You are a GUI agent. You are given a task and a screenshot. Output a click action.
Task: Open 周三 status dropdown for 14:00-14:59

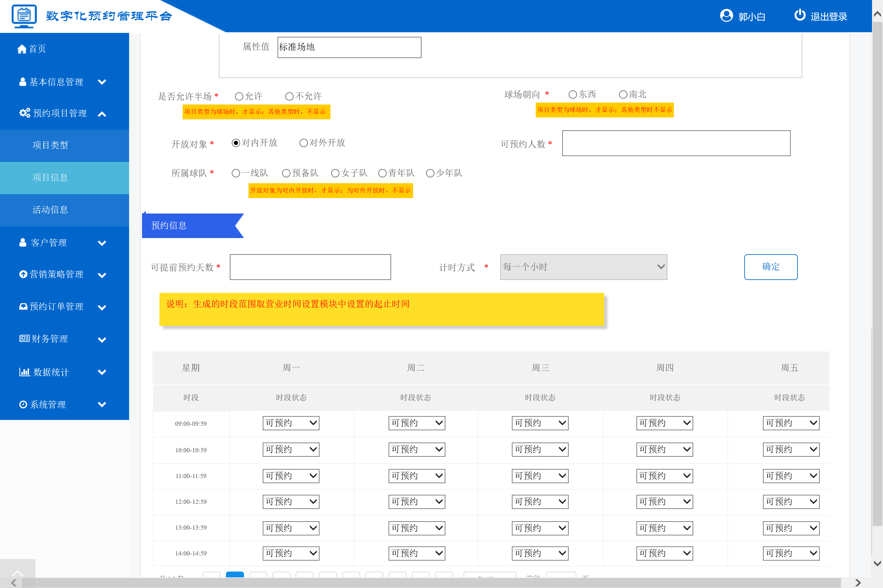(x=540, y=553)
